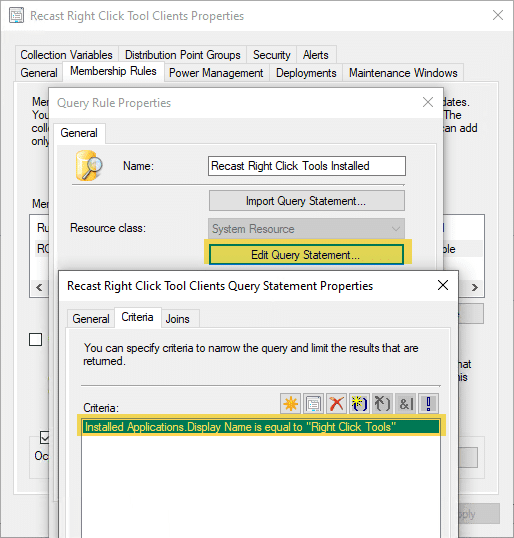Toggle the &| And/Or operator icon

(x=406, y=404)
